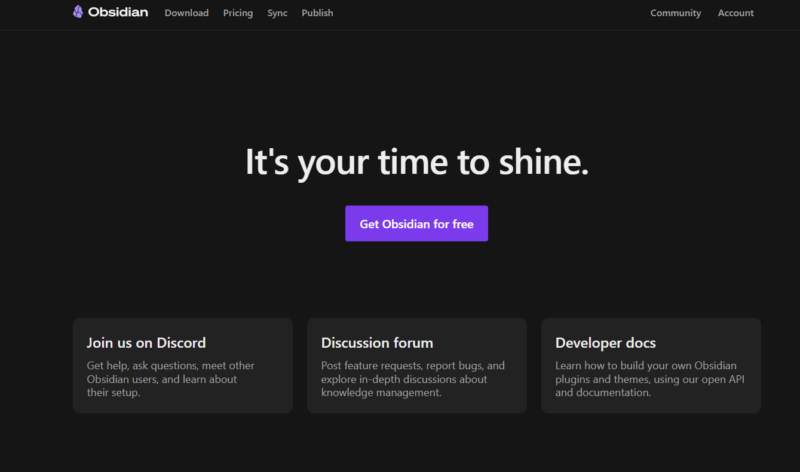Image resolution: width=800 pixels, height=472 pixels.
Task: Open the Sync menu item
Action: (277, 13)
